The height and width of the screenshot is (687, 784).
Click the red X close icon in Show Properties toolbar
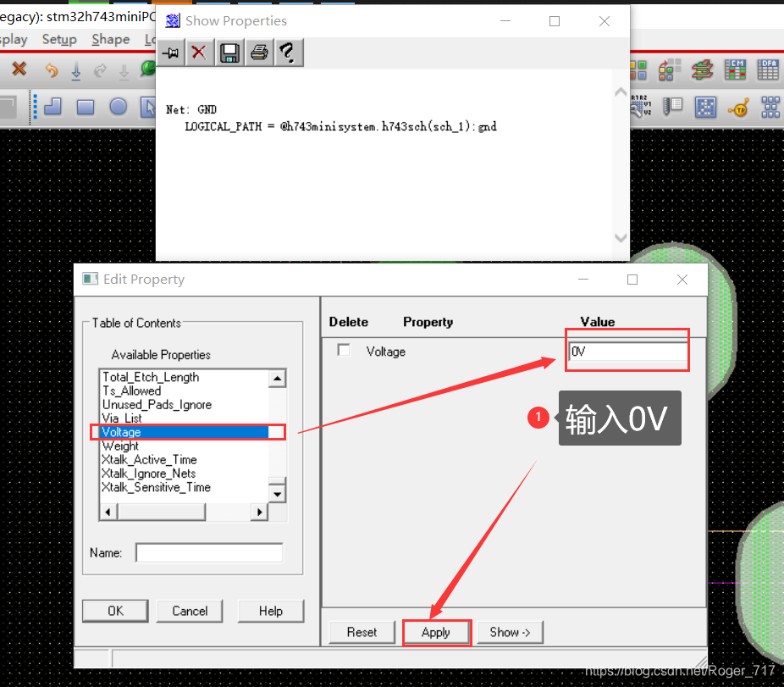point(199,53)
